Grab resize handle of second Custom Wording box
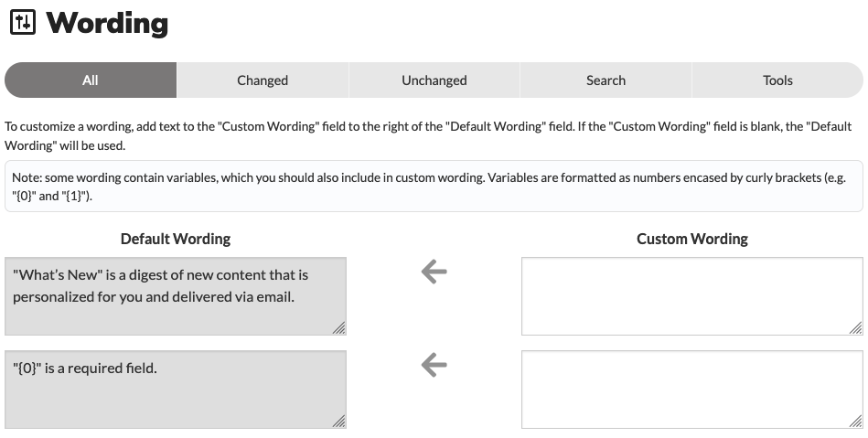 856,422
